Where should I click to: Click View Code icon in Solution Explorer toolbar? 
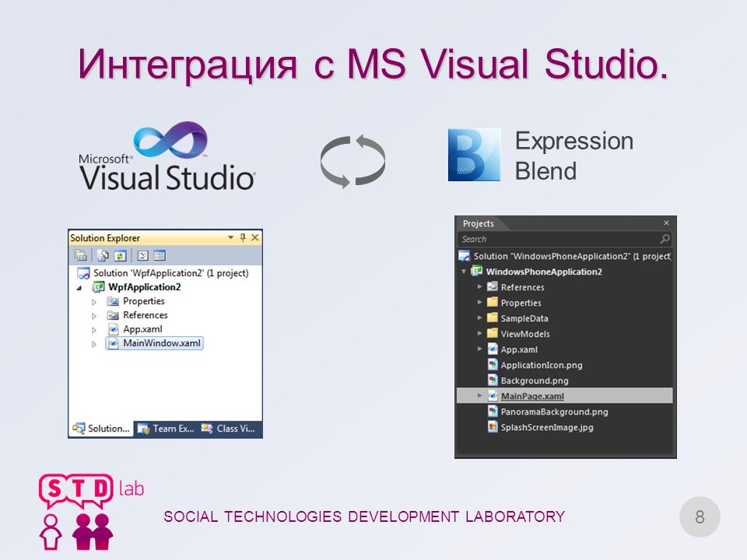[142, 255]
